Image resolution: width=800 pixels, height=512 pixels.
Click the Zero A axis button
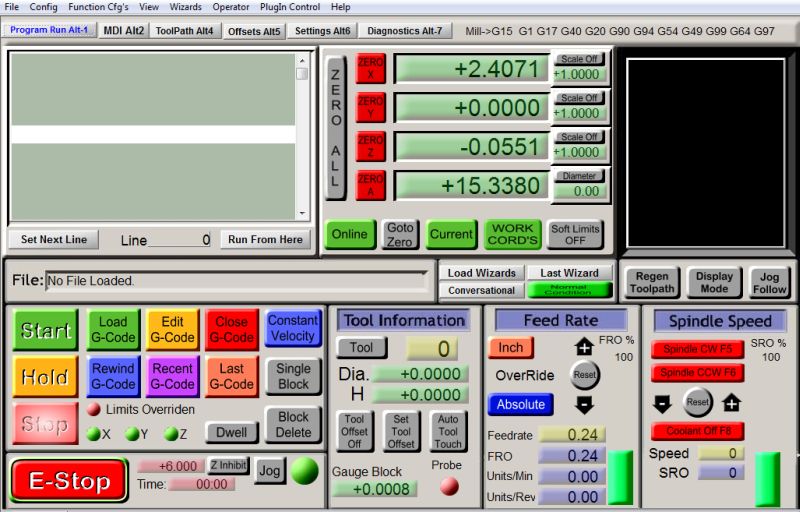[370, 185]
